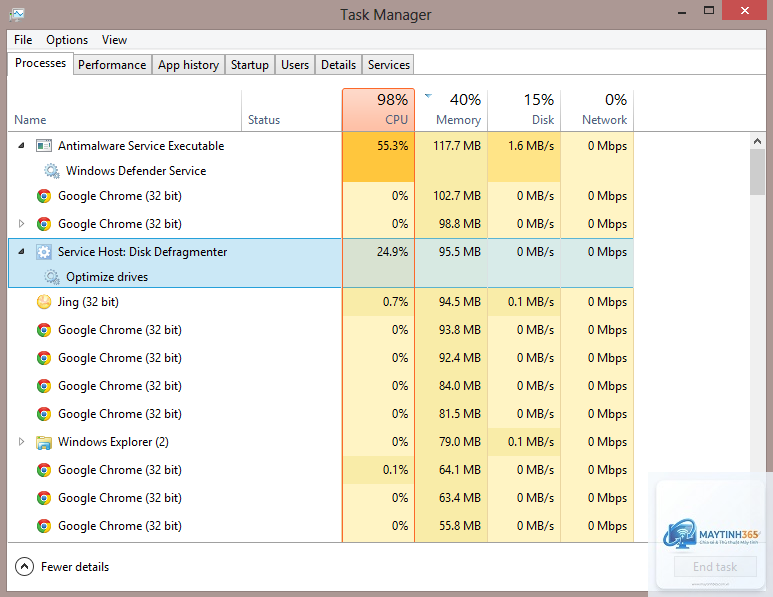Click the Optimize drives gear icon
773x597 pixels.
coord(52,277)
